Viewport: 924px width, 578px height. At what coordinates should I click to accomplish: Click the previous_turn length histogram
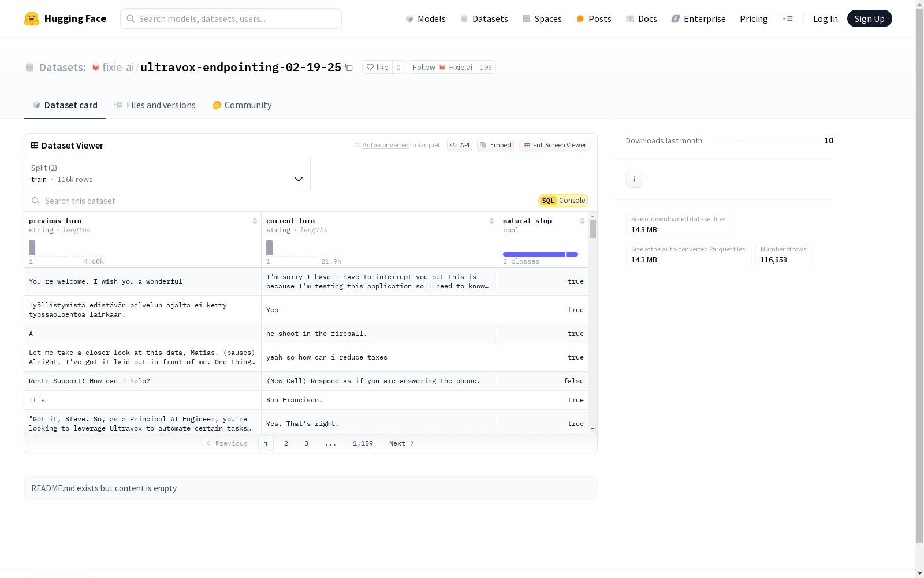[66, 248]
